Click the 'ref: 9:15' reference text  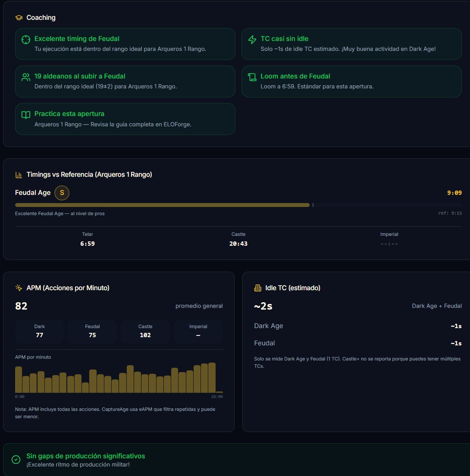[x=450, y=213]
